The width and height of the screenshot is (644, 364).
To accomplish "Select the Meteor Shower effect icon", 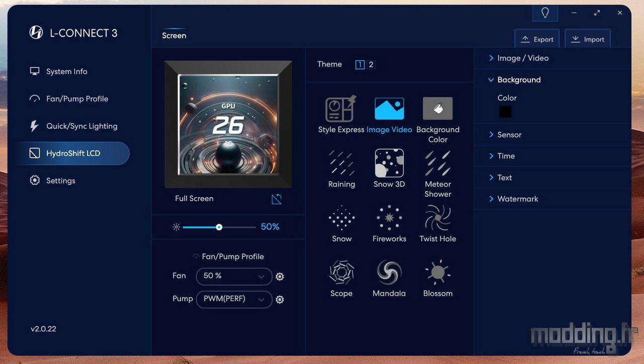I will (x=438, y=163).
